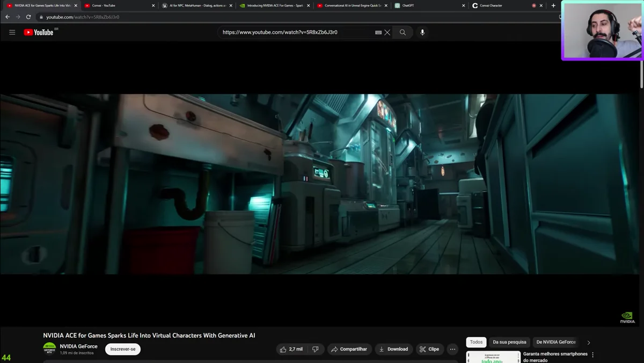Image resolution: width=644 pixels, height=363 pixels.
Task: Click the Download button
Action: tap(393, 349)
